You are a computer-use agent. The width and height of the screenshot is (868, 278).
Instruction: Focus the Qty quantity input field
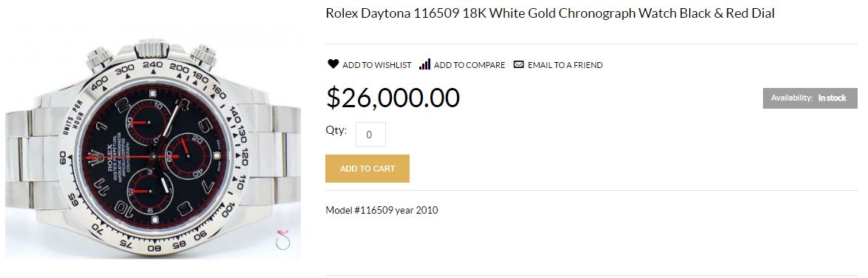tap(370, 135)
